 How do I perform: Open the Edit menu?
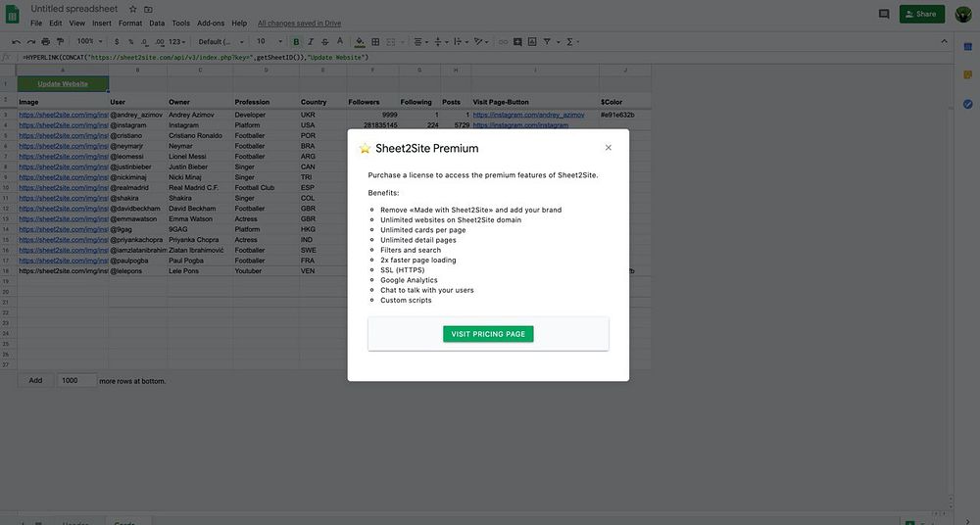tap(56, 24)
